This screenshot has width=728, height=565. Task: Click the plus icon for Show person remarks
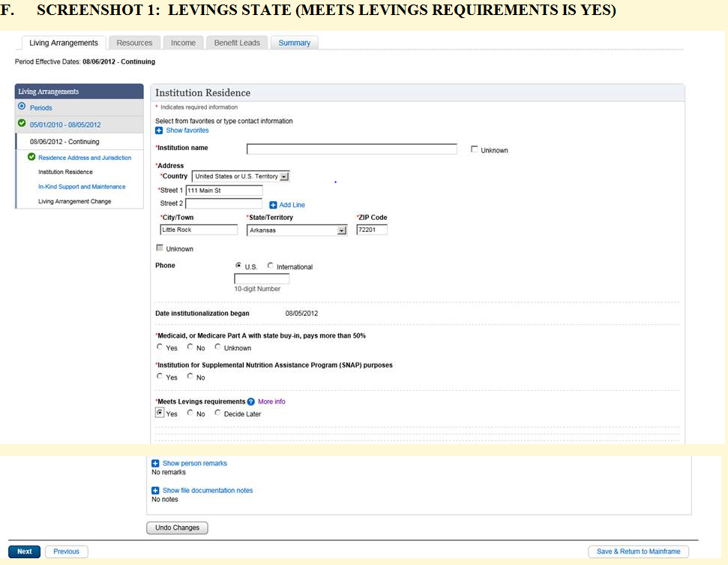coord(155,464)
